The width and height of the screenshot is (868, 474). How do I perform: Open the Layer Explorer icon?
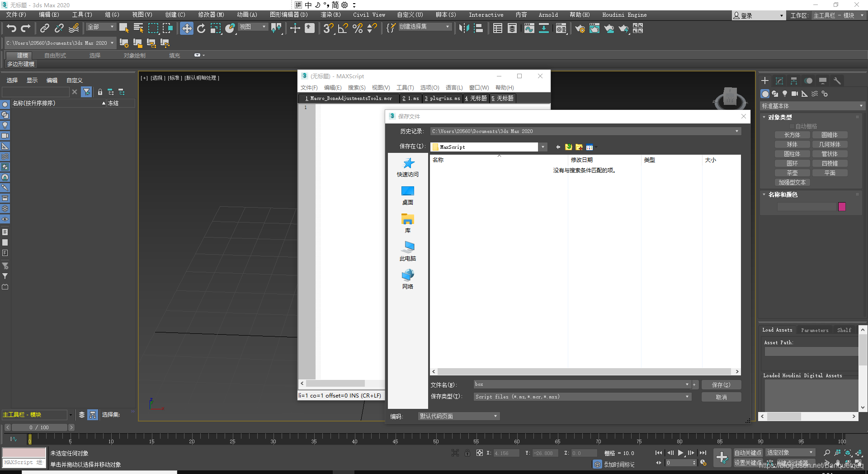point(512,28)
